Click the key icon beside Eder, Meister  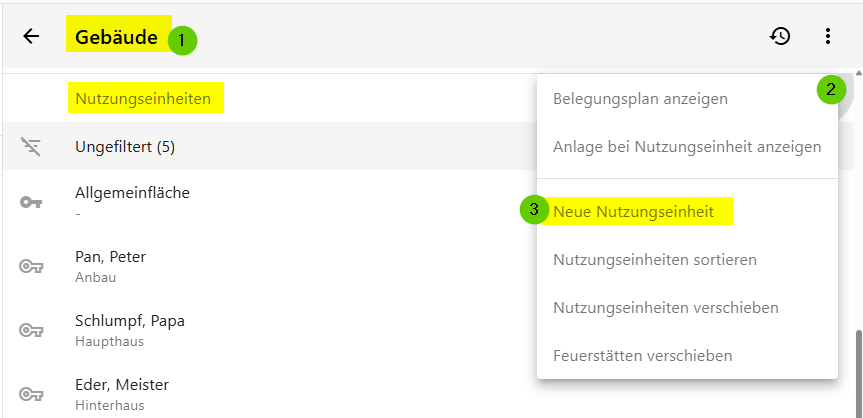[31, 394]
